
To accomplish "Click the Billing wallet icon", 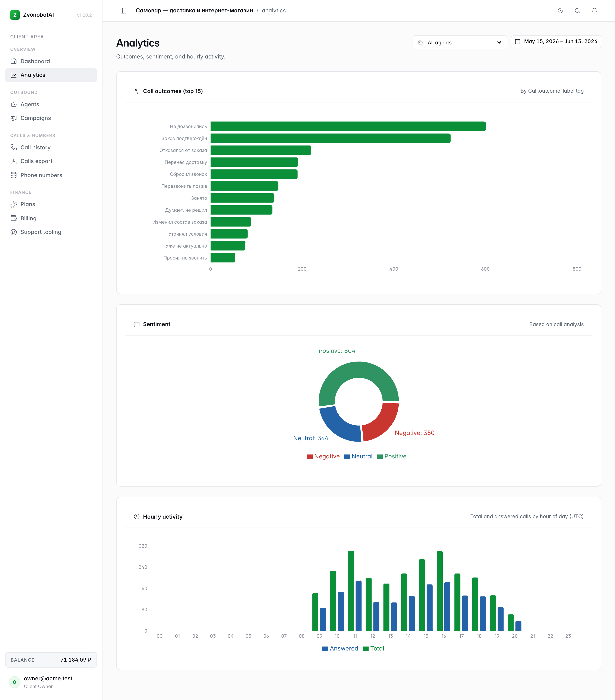I will (x=14, y=218).
